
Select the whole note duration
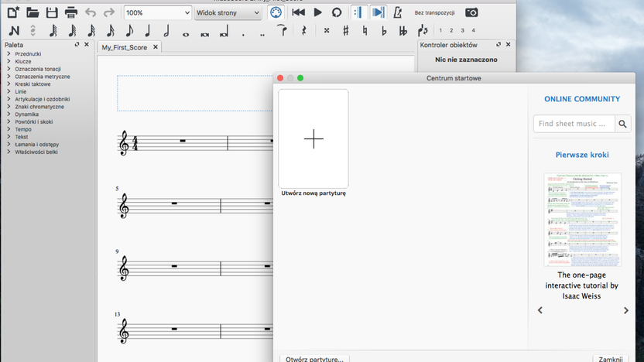[186, 35]
